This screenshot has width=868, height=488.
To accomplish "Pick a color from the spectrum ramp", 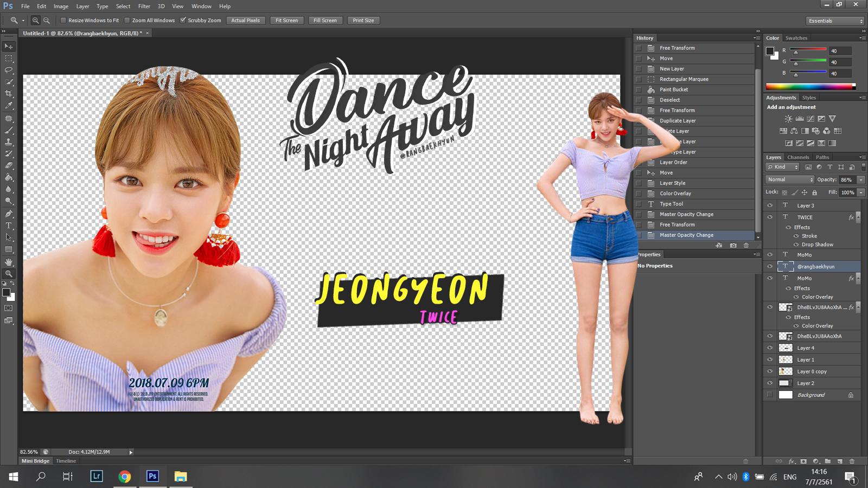I will pos(810,86).
